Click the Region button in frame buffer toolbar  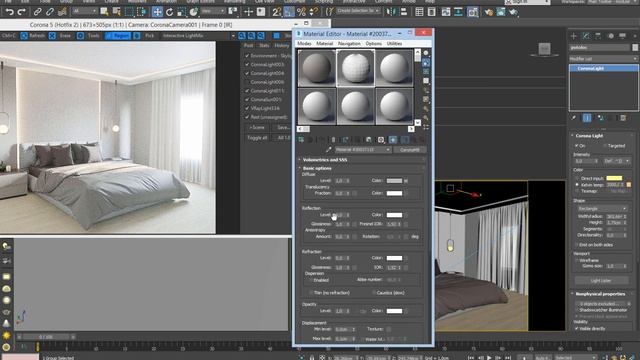coord(118,36)
